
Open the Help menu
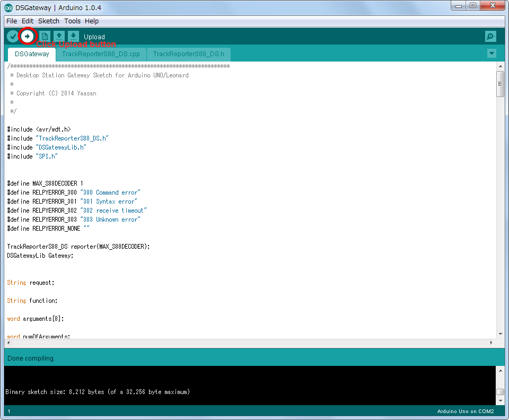tap(92, 21)
